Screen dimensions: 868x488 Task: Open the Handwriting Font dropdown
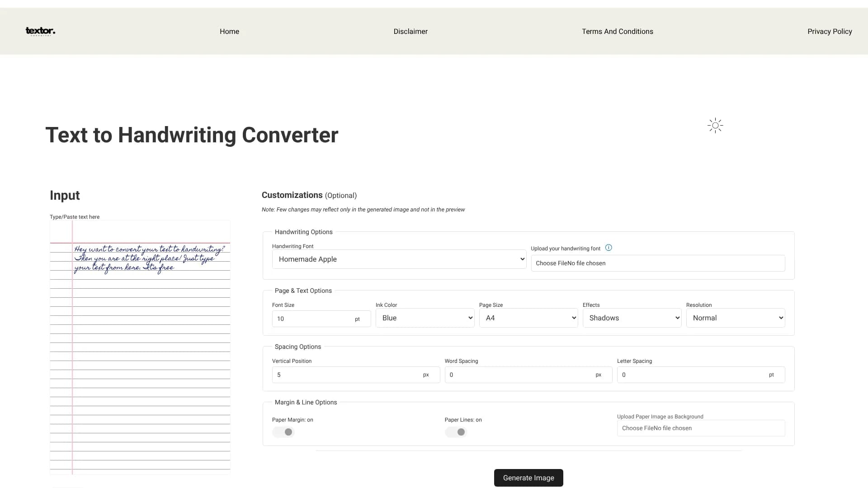(x=399, y=259)
